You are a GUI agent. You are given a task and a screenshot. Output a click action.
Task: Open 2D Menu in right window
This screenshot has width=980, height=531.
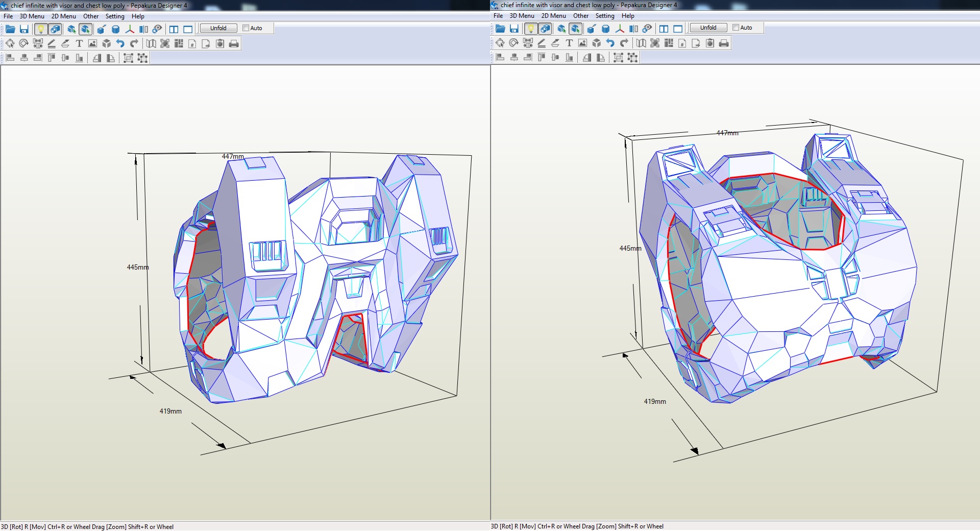(x=553, y=16)
